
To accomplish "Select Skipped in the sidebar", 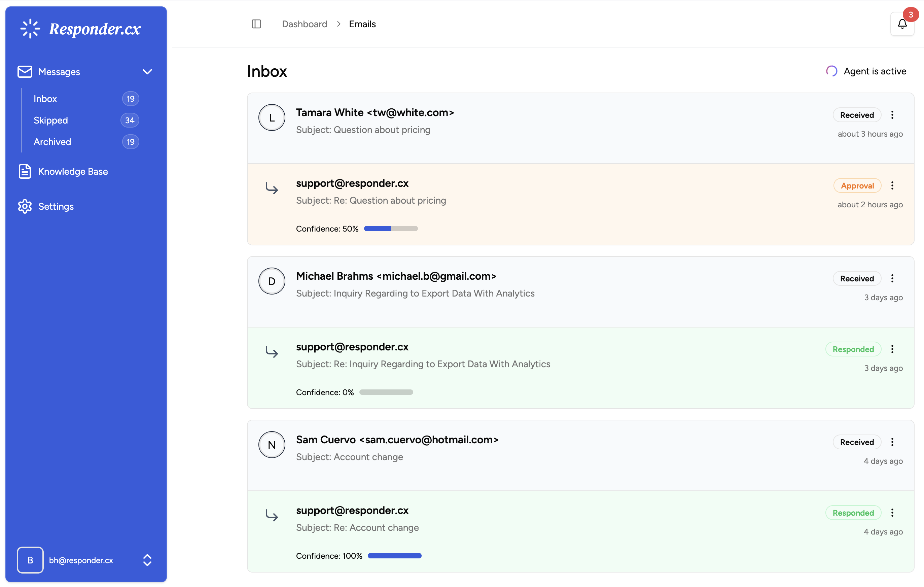I will coord(51,120).
